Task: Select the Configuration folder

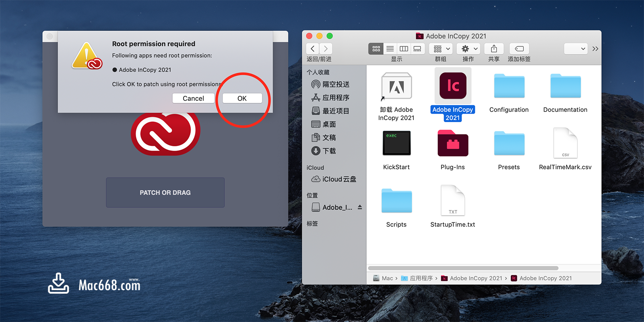Action: pos(509,86)
